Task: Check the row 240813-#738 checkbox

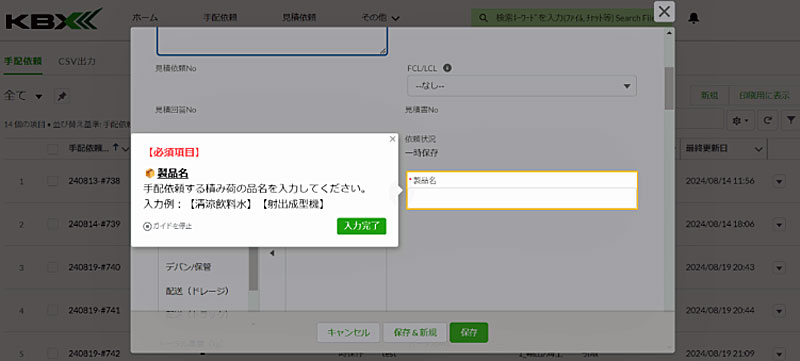Action: tap(53, 180)
